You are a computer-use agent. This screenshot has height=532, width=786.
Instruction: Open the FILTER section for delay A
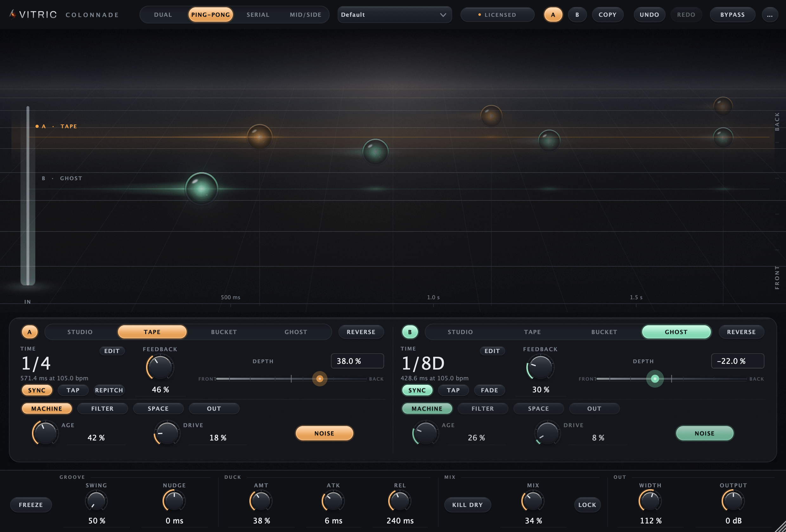pyautogui.click(x=102, y=408)
